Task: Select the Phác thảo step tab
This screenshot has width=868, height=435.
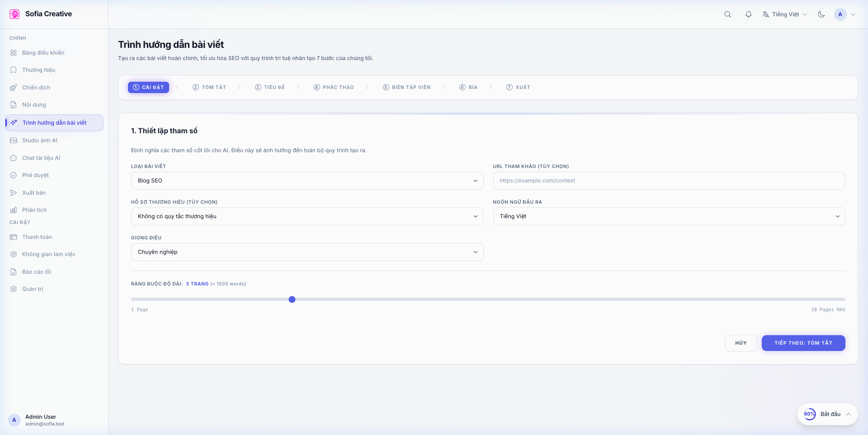Action: pyautogui.click(x=334, y=87)
